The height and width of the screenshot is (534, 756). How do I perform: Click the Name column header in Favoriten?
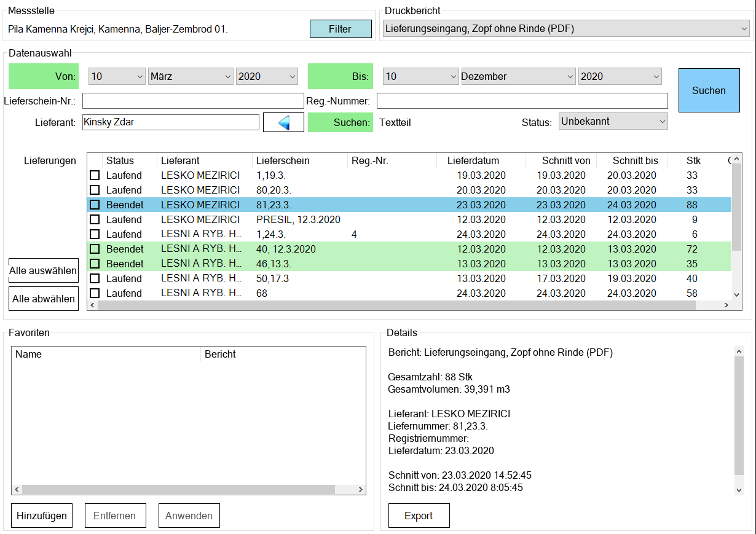106,354
